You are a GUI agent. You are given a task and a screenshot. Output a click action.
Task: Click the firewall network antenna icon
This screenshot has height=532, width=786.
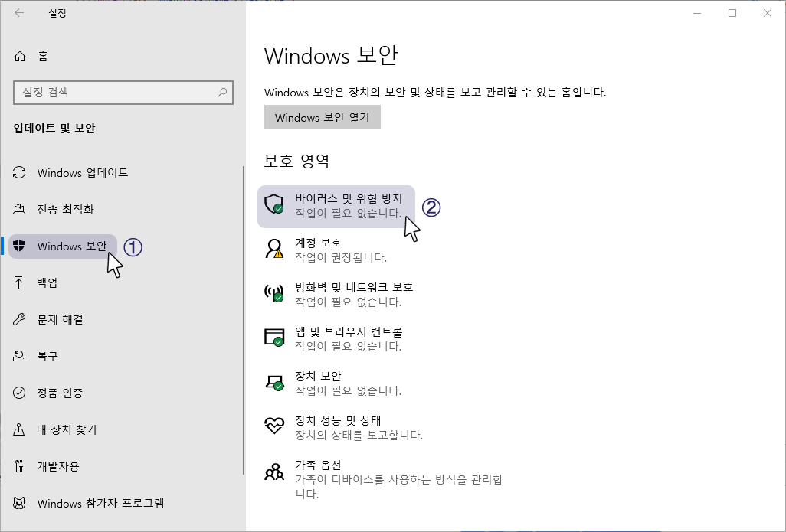[x=274, y=292]
